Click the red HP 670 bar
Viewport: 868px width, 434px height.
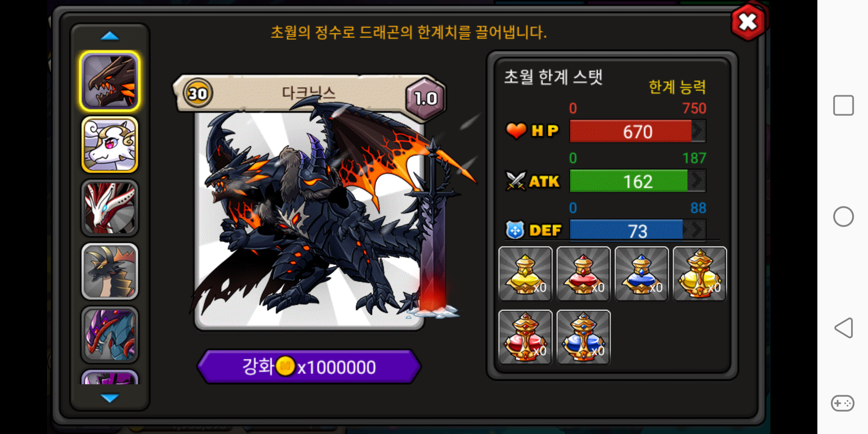tap(637, 131)
